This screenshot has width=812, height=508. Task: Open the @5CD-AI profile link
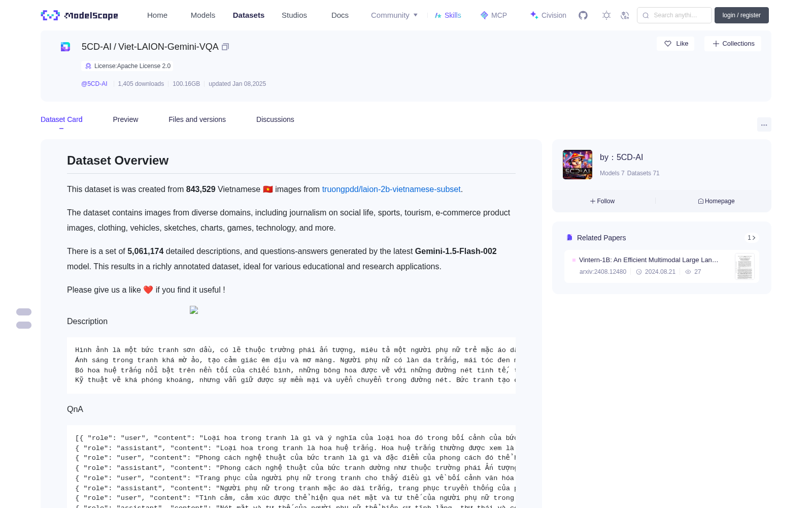(x=94, y=84)
